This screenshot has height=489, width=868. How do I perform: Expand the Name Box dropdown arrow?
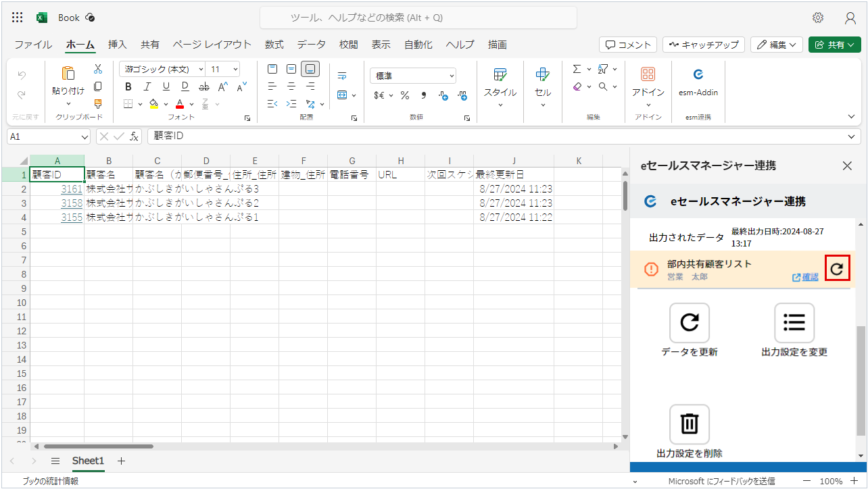click(85, 136)
